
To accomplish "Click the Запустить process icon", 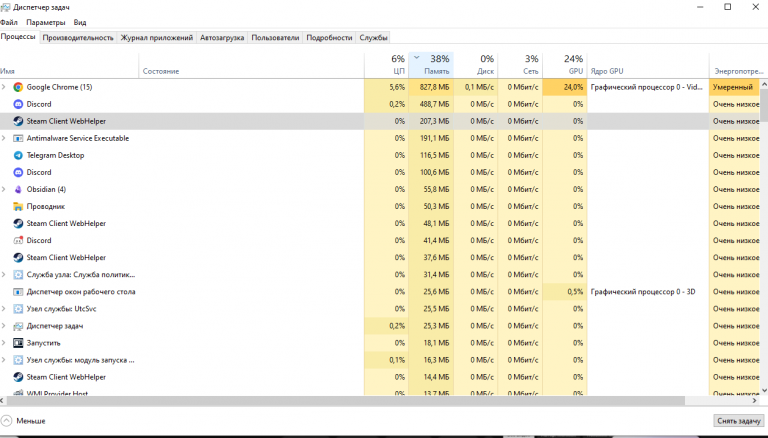I will pos(18,343).
